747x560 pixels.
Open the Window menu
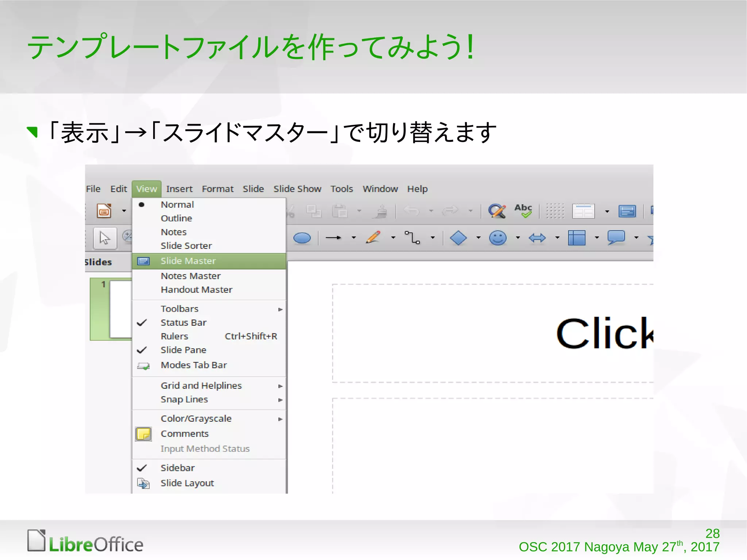coord(380,189)
